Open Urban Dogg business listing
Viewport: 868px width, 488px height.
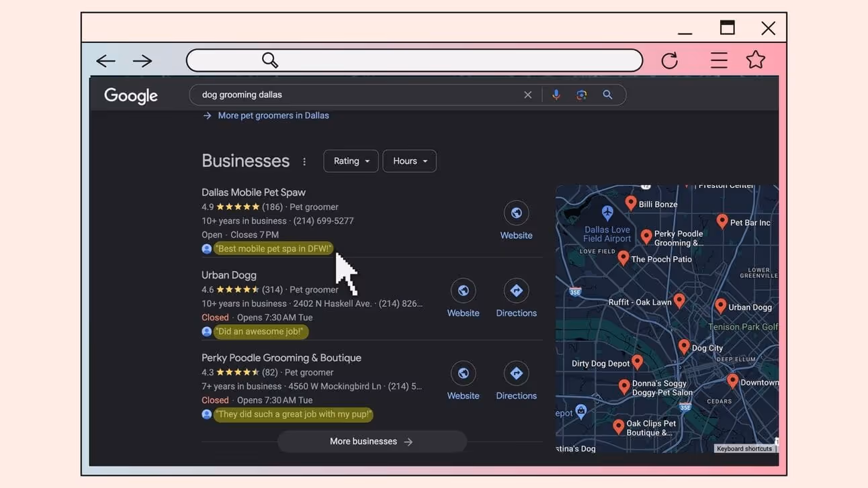tap(229, 275)
